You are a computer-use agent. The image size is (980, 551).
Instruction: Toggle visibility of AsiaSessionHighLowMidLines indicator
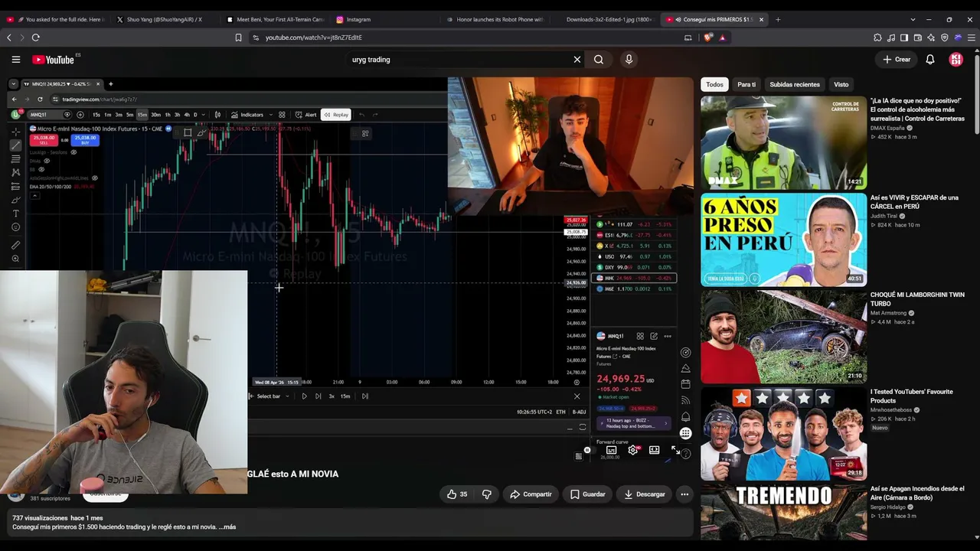click(95, 178)
